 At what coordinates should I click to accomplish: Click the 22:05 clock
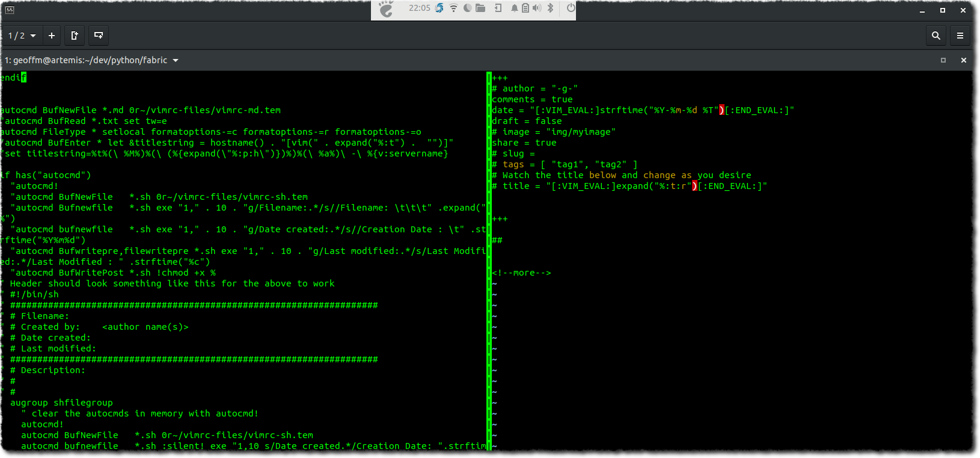pyautogui.click(x=420, y=8)
